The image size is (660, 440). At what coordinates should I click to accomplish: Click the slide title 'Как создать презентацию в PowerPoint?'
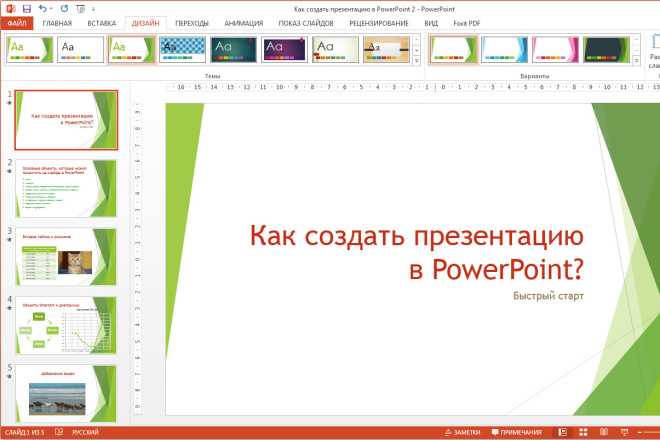click(417, 252)
